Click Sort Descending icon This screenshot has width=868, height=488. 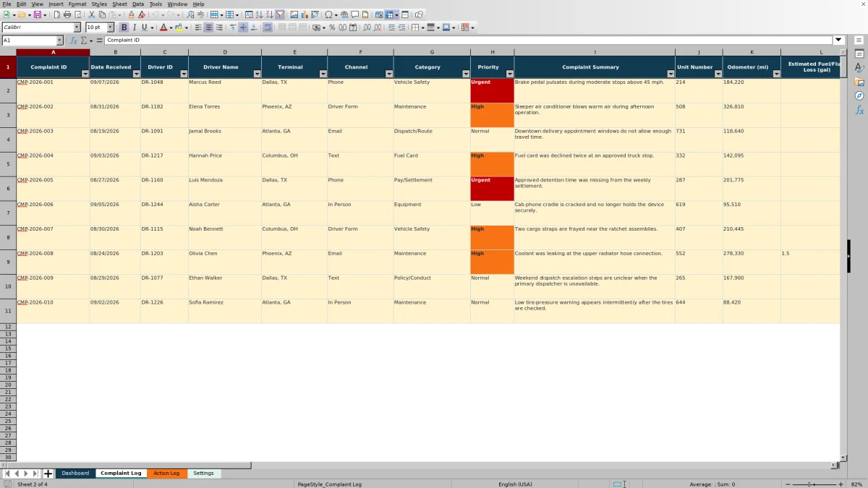coord(269,14)
